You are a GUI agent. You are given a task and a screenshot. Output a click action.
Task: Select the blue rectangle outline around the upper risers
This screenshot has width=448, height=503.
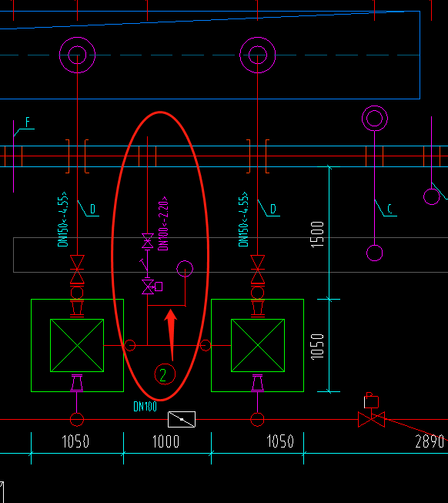click(x=210, y=55)
